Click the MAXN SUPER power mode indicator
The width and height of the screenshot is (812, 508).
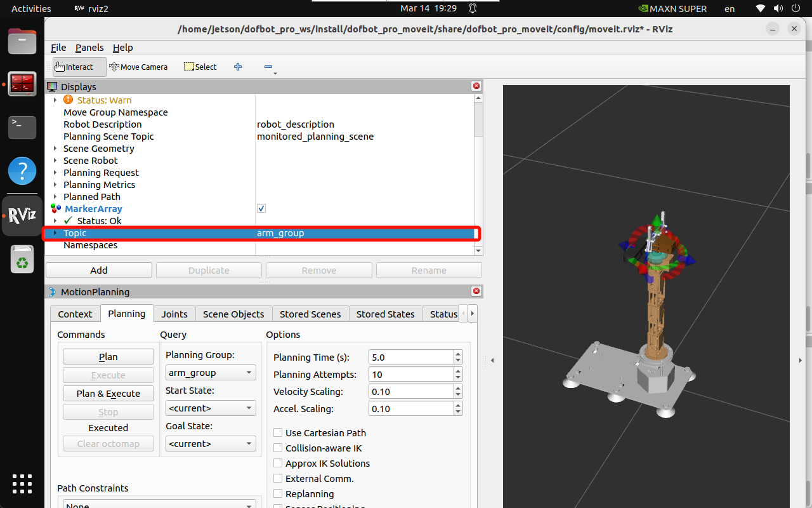pyautogui.click(x=672, y=8)
